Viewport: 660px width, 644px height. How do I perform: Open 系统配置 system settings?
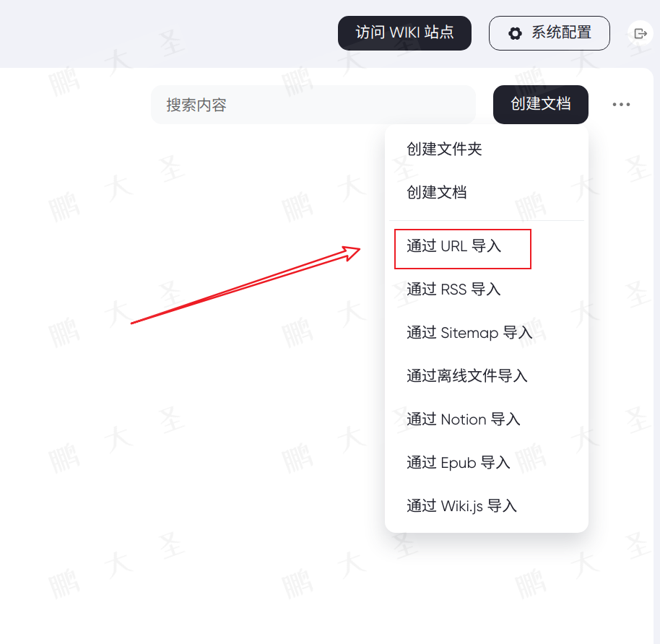549,32
